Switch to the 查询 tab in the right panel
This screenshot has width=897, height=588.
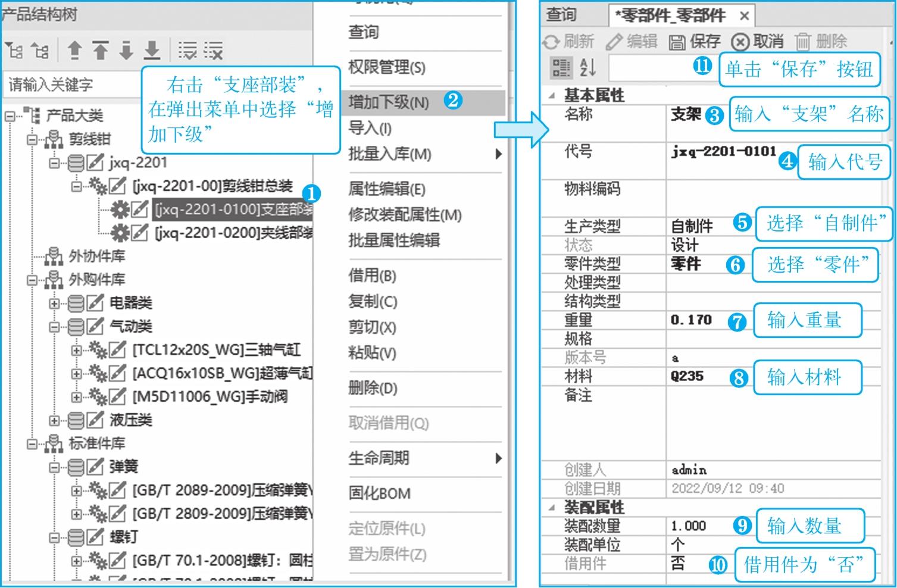pos(561,14)
